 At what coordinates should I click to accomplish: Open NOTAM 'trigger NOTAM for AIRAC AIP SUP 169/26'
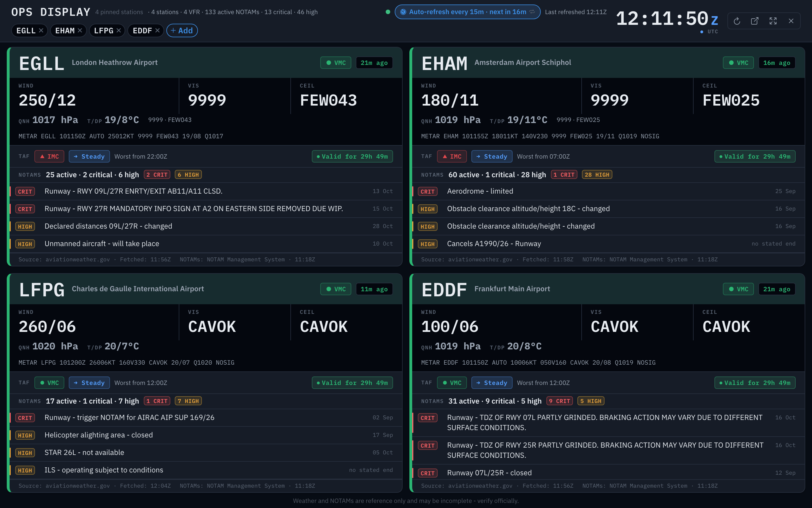click(x=206, y=418)
